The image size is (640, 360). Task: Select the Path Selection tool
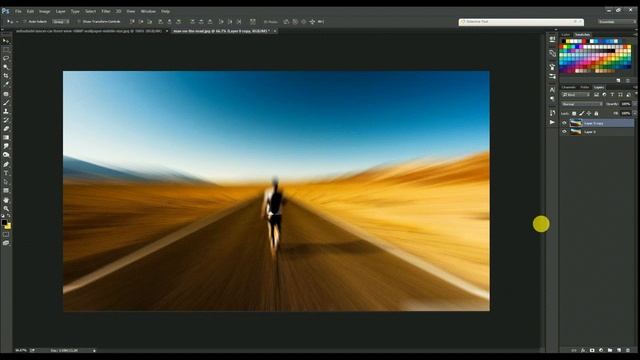[x=6, y=182]
